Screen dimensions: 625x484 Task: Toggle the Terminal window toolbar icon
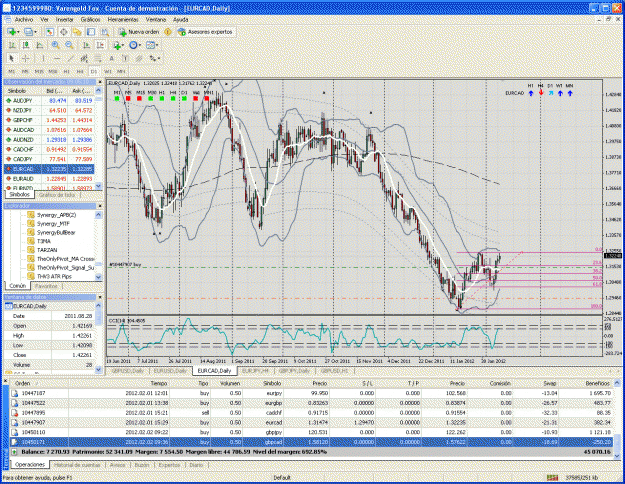coord(91,32)
